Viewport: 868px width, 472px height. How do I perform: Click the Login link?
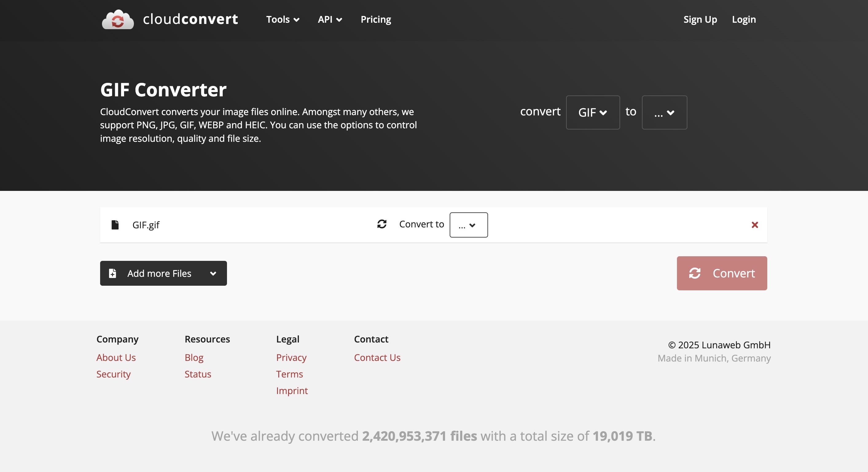(x=744, y=20)
